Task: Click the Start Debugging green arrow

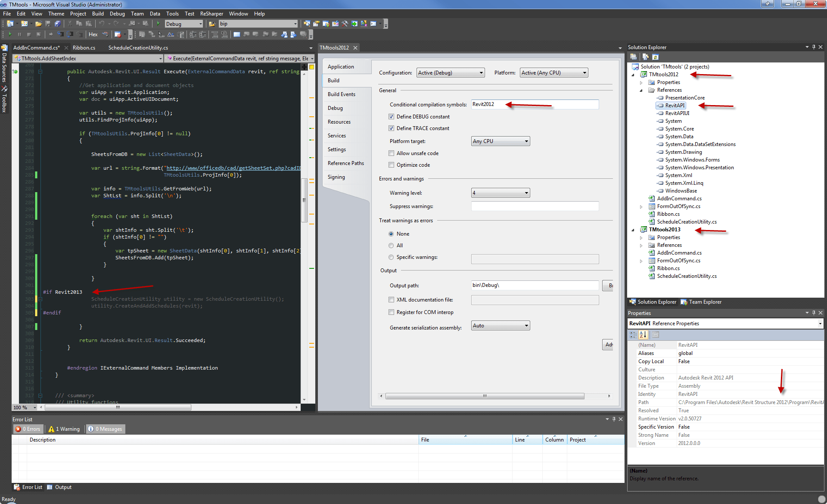Action: pyautogui.click(x=158, y=24)
